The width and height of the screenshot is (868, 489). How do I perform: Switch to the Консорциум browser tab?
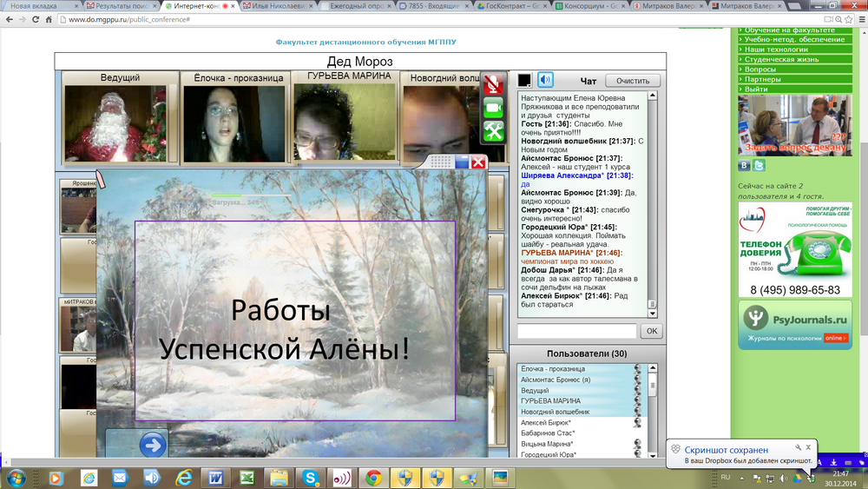(x=590, y=6)
